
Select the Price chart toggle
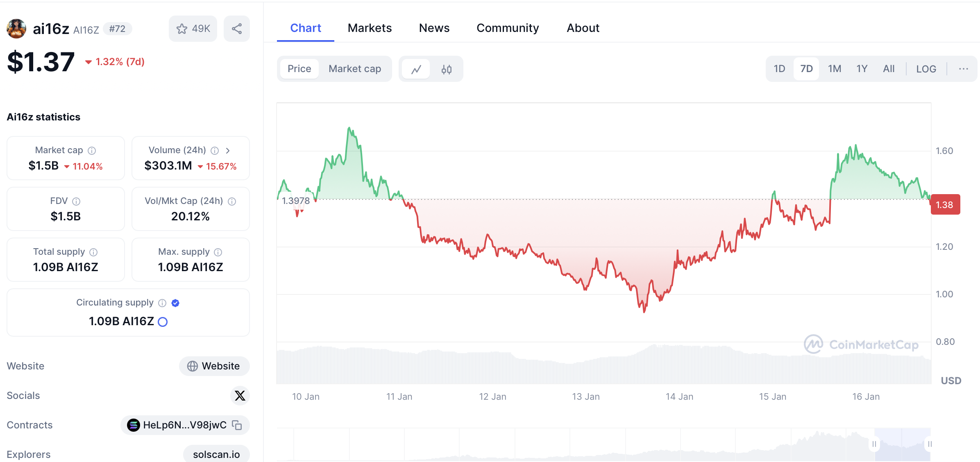coord(299,69)
